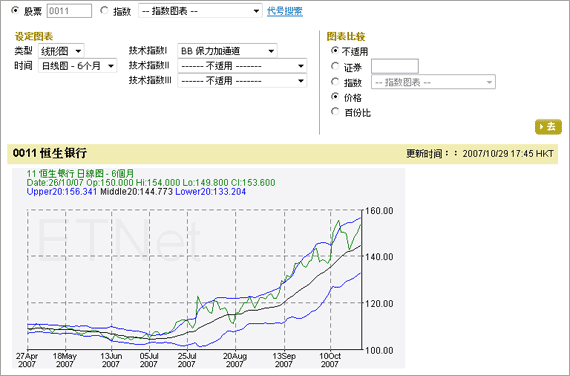This screenshot has width=570, height=376.
Task: Click the 技术指数II label
Action: [x=149, y=65]
